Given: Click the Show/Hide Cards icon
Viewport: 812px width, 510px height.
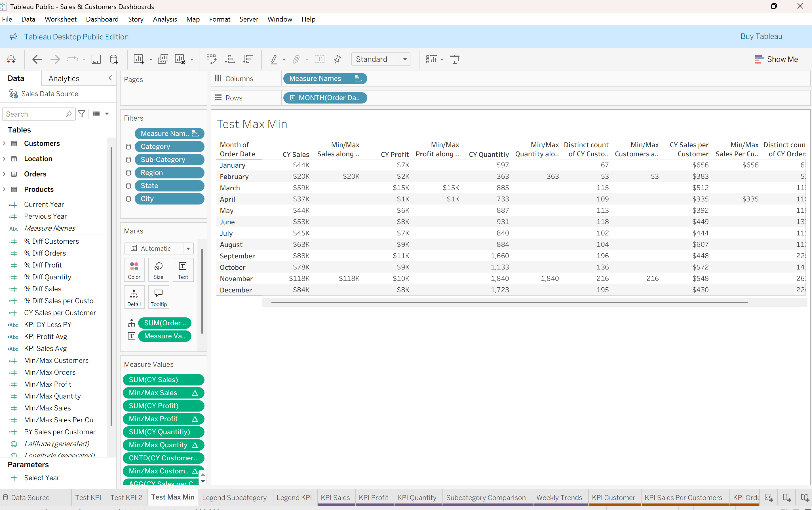Looking at the screenshot, I should (432, 59).
